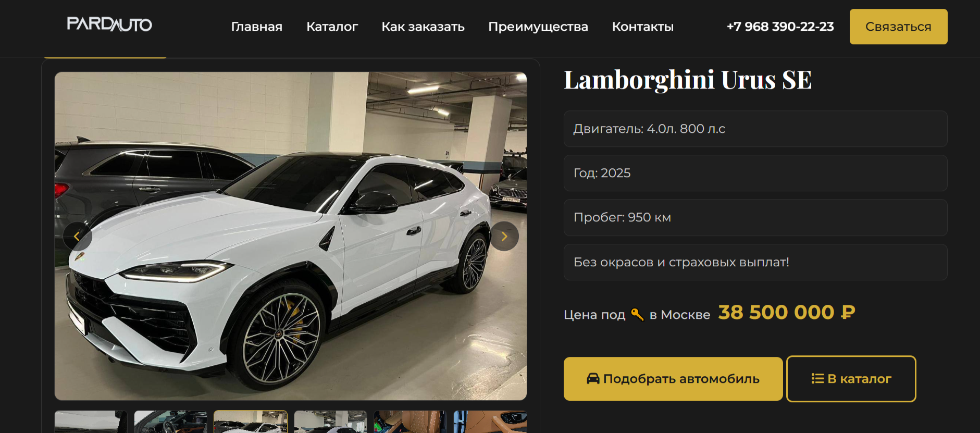The height and width of the screenshot is (433, 980).
Task: Click the PARDAUTO logo
Action: pos(109,24)
